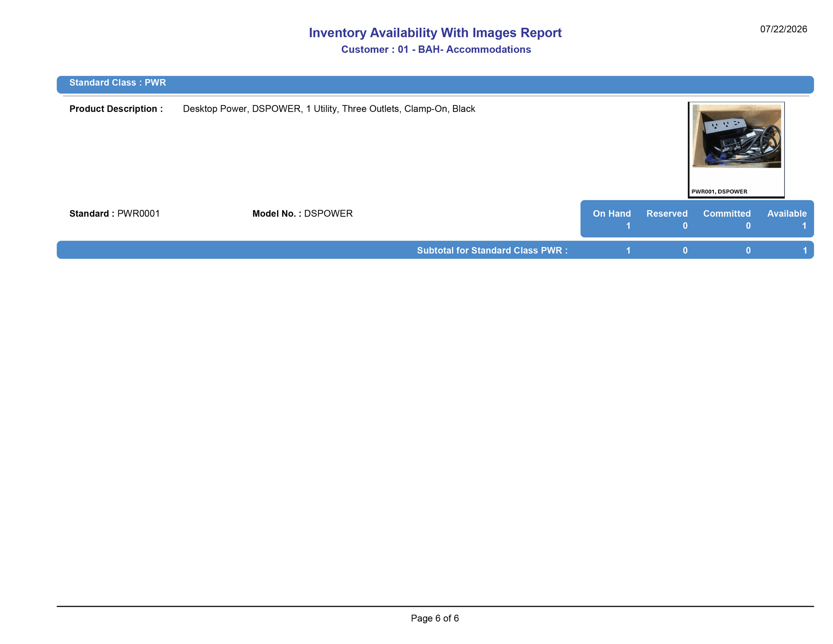Click the standard code PWR0001
The height and width of the screenshot is (644, 833).
point(139,213)
